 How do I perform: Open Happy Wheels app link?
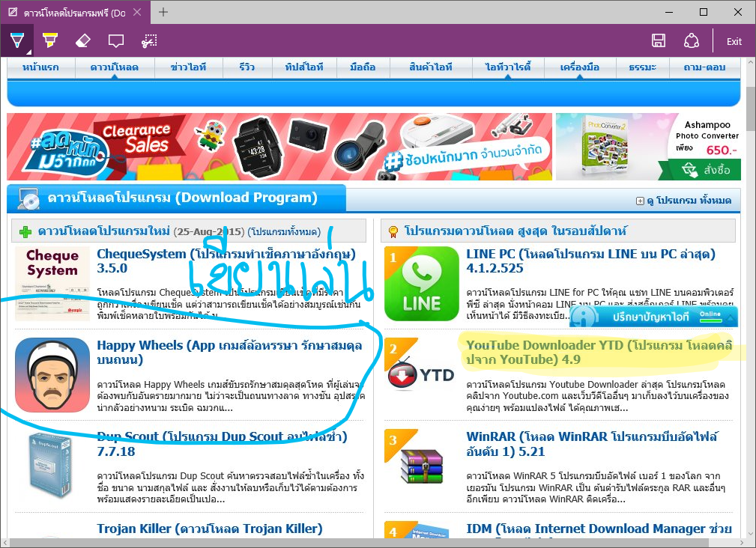(229, 353)
